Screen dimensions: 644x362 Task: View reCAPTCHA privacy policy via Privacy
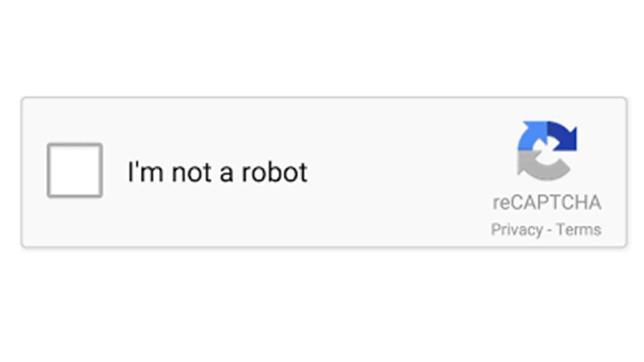coord(516,229)
